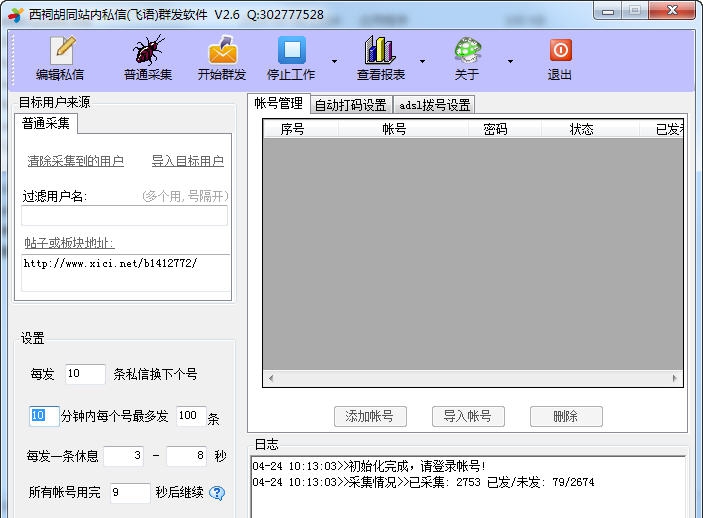Click the 关于 about icon
The image size is (703, 518).
tap(467, 51)
